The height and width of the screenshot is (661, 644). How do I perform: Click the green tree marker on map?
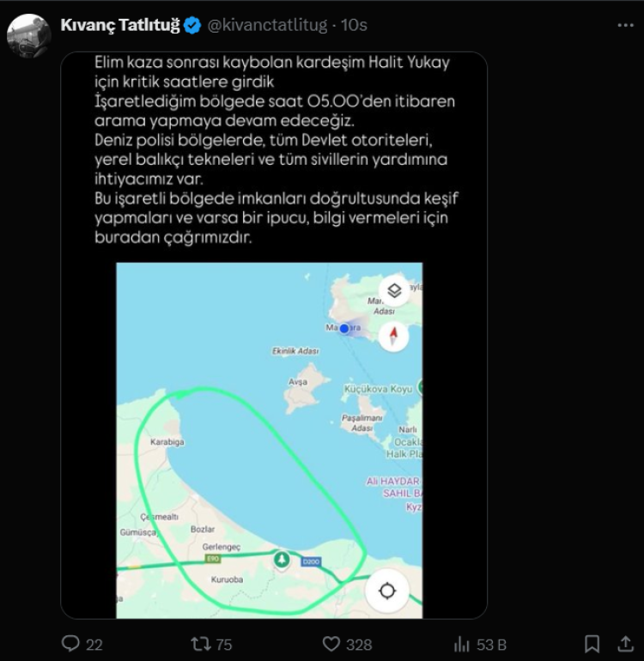pyautogui.click(x=281, y=560)
